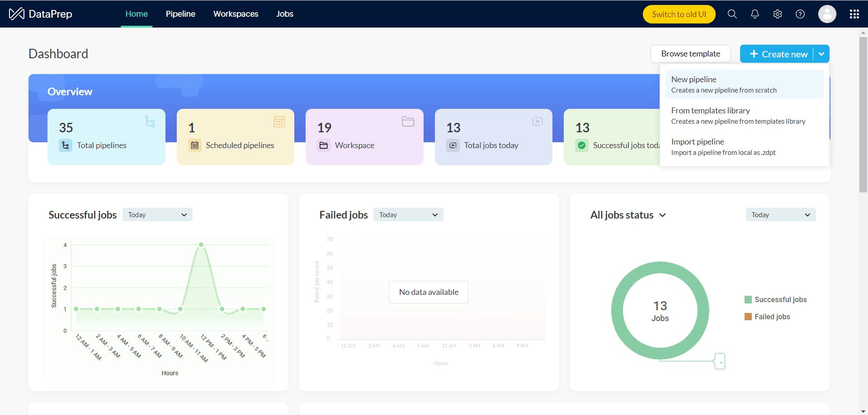The image size is (868, 415).
Task: Open the apps grid launcher icon
Action: (854, 14)
